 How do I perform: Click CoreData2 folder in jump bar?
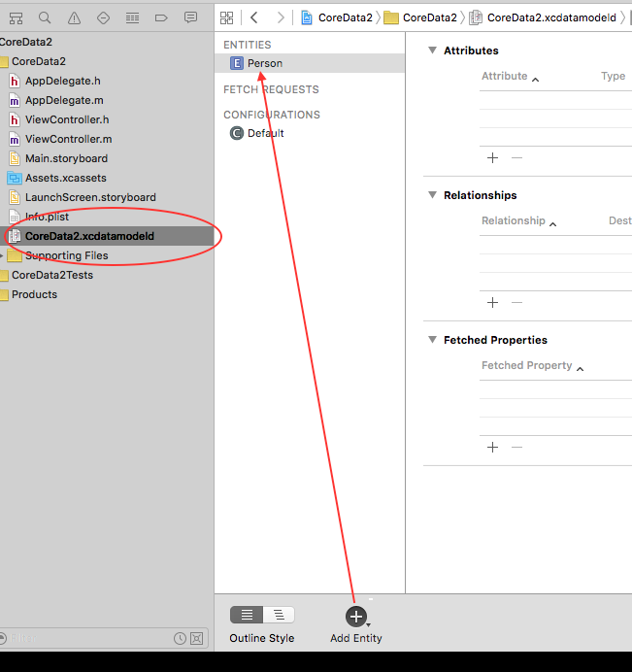(x=420, y=17)
